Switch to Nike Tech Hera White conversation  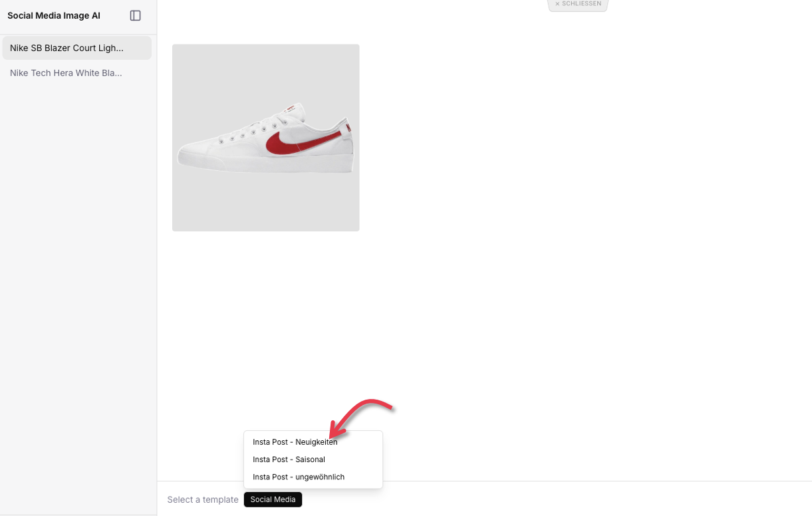77,73
